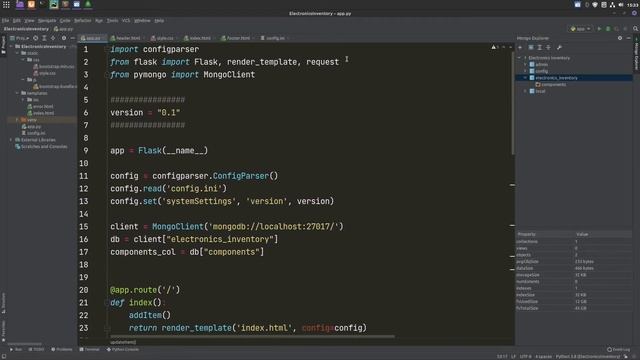Open Mongo settings wrench icon
640x360 pixels.
(x=559, y=47)
